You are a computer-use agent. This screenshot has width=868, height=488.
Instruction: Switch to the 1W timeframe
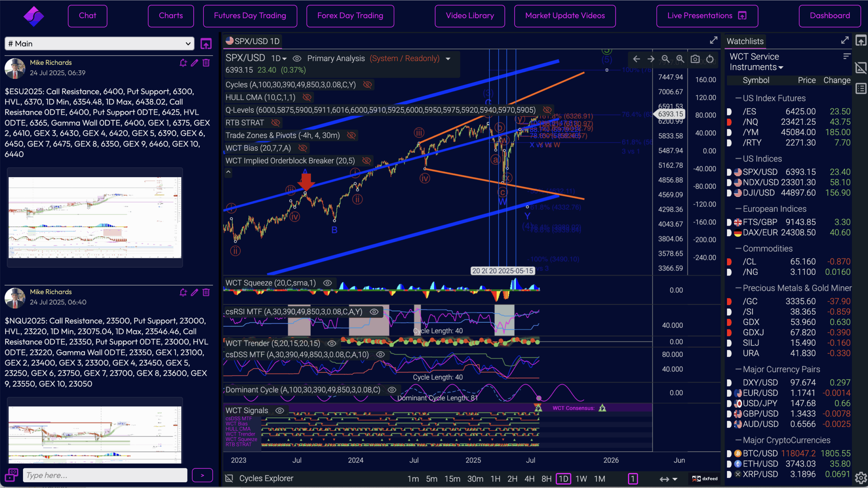click(x=581, y=479)
